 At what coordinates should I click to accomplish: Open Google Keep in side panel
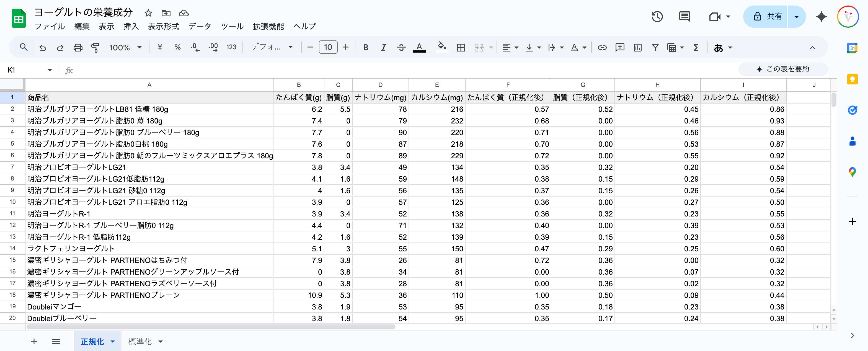(x=852, y=79)
